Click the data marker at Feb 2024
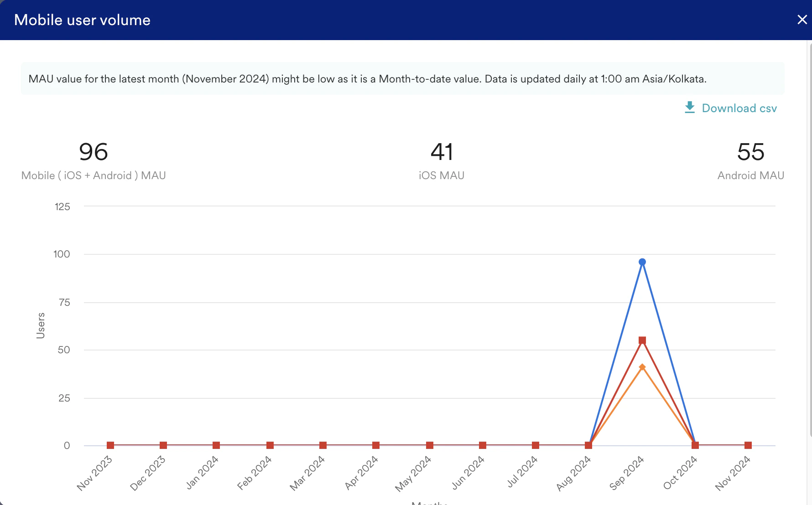 click(270, 445)
